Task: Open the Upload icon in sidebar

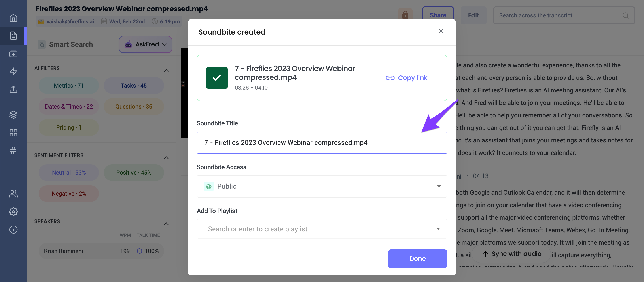Action: (x=13, y=89)
